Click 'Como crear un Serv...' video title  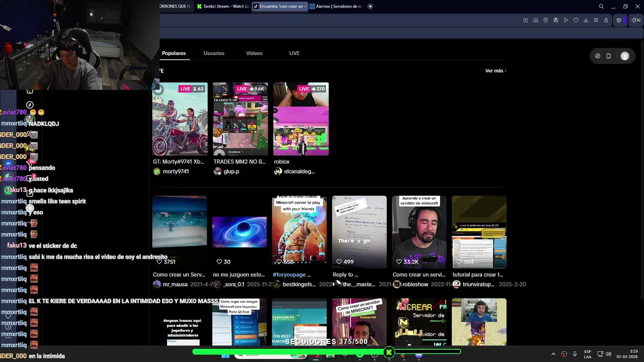tap(179, 275)
